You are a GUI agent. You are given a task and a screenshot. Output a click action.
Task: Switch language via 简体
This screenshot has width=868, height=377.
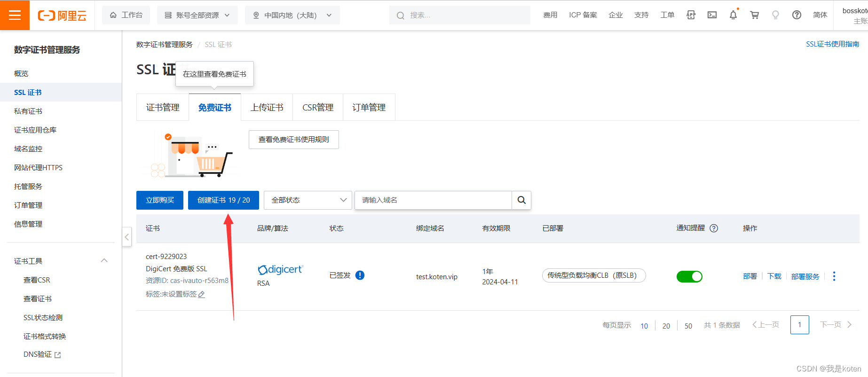click(820, 15)
